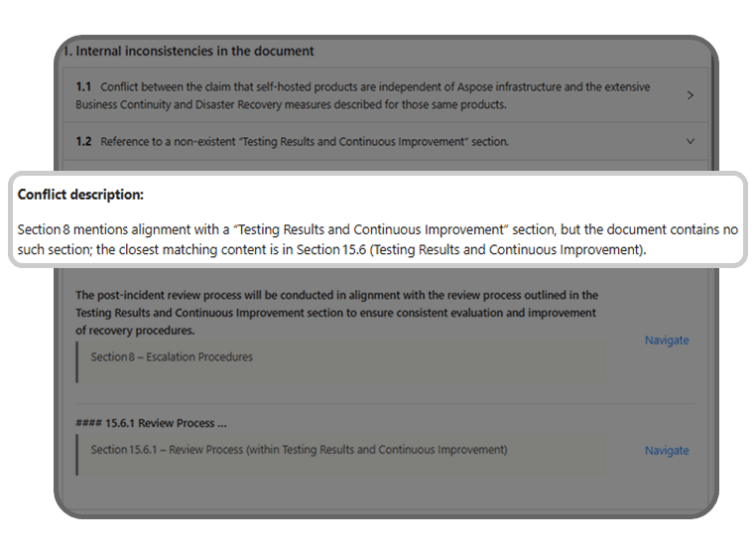Viewport: 756px width, 557px height.
Task: Expand conflict 1.1 with the right chevron
Action: 691,95
